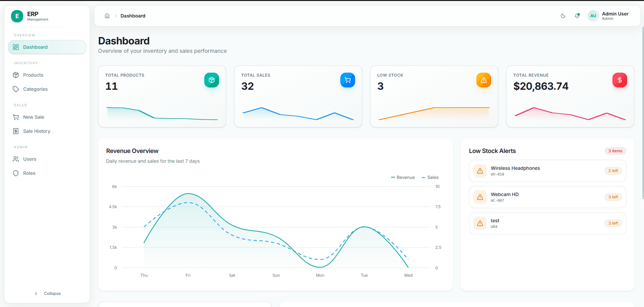
Task: Toggle dark mode with the moon icon
Action: pos(563,16)
